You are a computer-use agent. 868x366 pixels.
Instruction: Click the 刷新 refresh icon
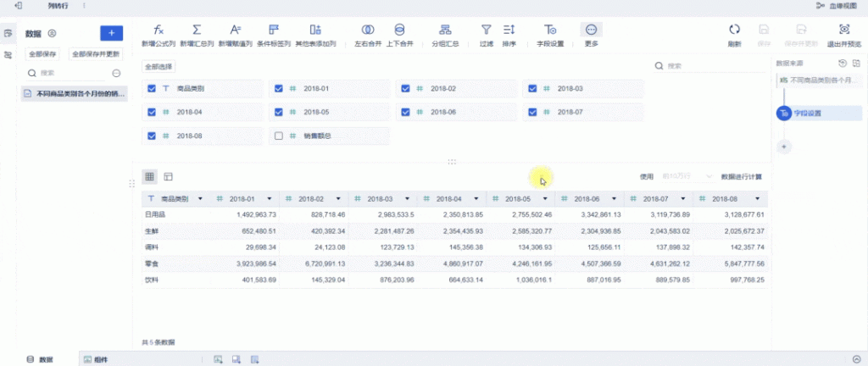pos(735,30)
